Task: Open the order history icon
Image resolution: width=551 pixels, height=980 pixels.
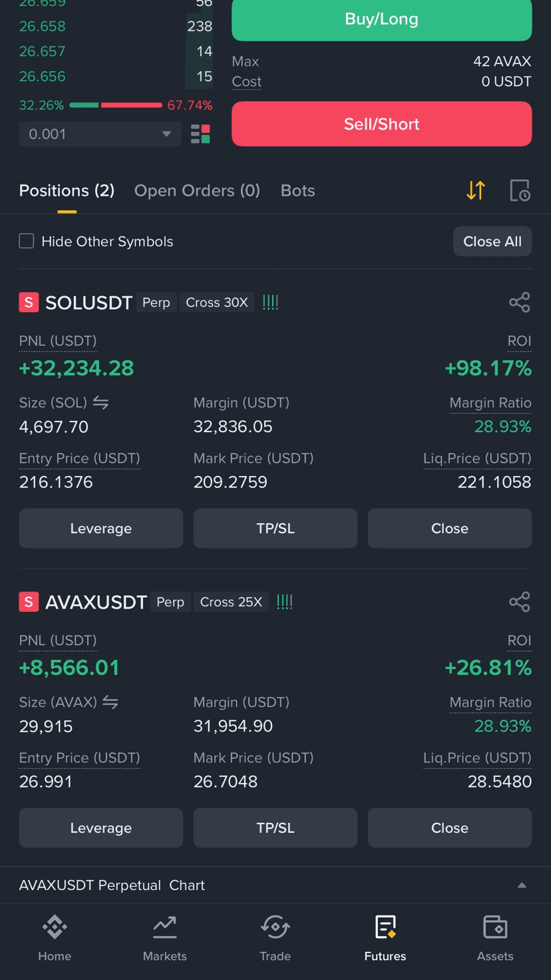Action: pyautogui.click(x=520, y=190)
